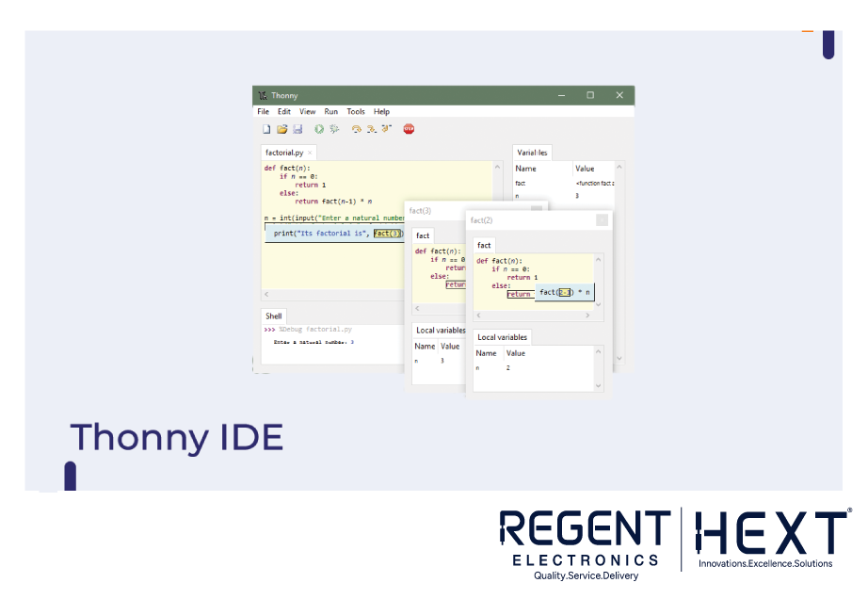
Task: Click the fact(3) code scroll-left arrow
Action: tap(417, 308)
